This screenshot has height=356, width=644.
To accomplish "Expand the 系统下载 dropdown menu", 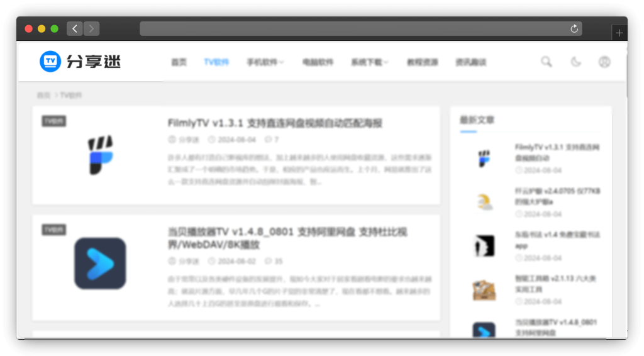I will (x=369, y=62).
